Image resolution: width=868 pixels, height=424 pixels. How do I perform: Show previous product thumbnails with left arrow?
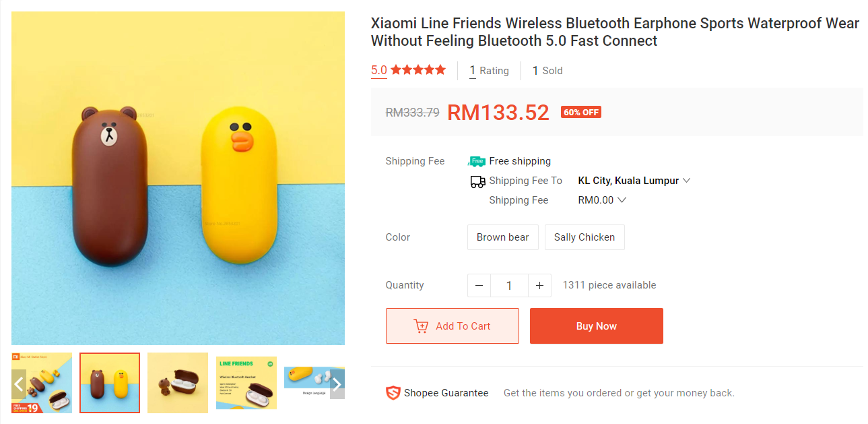19,384
